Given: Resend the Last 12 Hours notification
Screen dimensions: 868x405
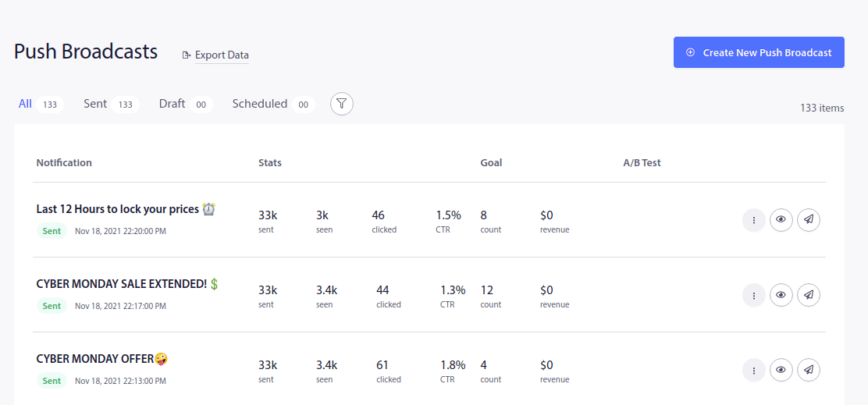Looking at the screenshot, I should (808, 219).
